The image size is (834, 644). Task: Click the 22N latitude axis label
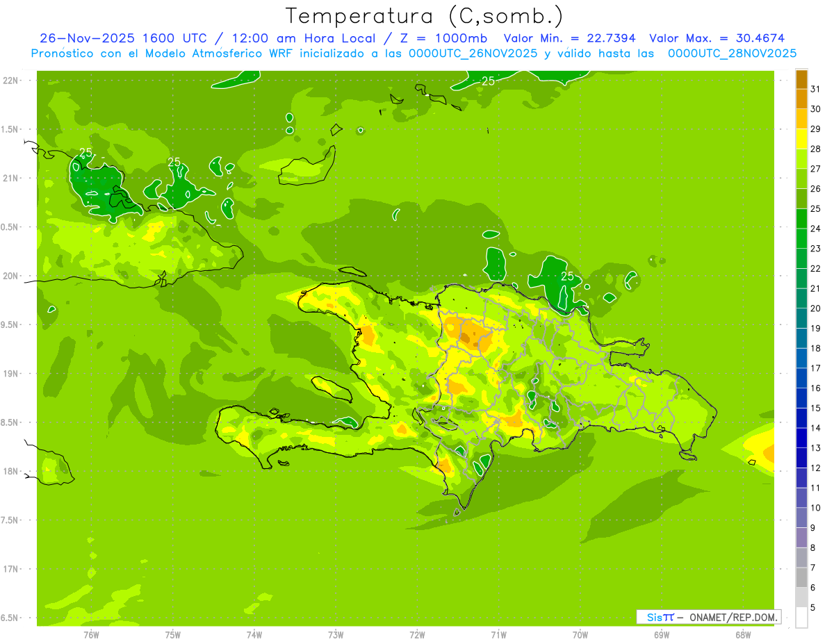10,81
